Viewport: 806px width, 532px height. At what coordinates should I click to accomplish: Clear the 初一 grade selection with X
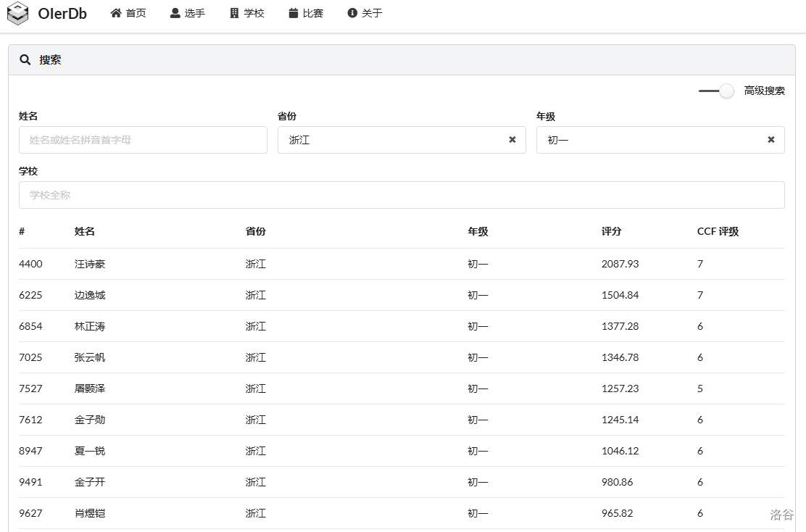pyautogui.click(x=771, y=140)
